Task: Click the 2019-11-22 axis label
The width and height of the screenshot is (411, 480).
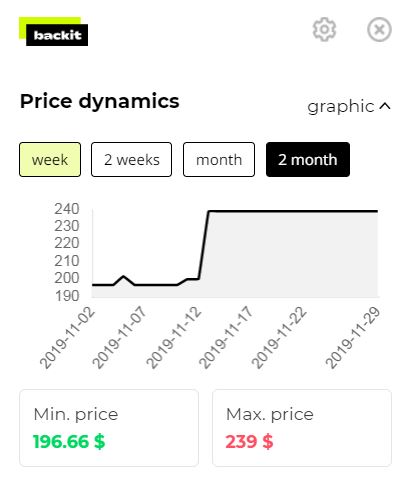Action: pyautogui.click(x=279, y=337)
